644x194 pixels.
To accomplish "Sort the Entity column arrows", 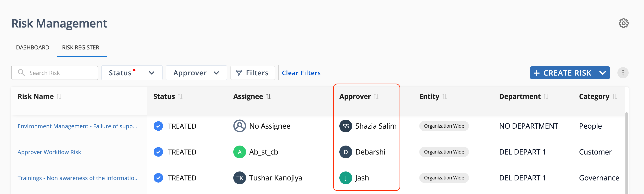I will pos(444,97).
